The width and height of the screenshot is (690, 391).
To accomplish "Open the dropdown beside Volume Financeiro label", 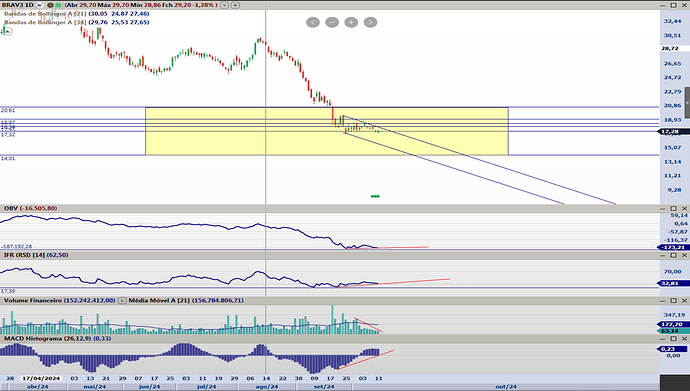I will [122, 300].
